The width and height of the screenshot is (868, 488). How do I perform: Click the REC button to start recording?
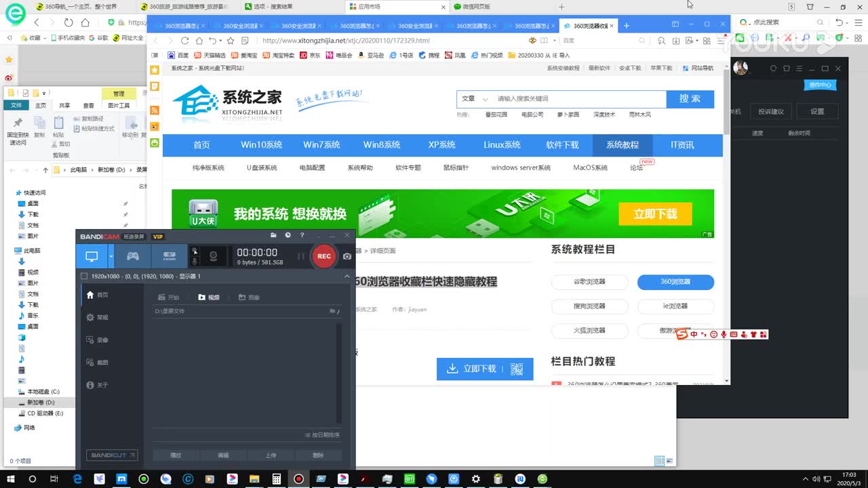point(323,256)
